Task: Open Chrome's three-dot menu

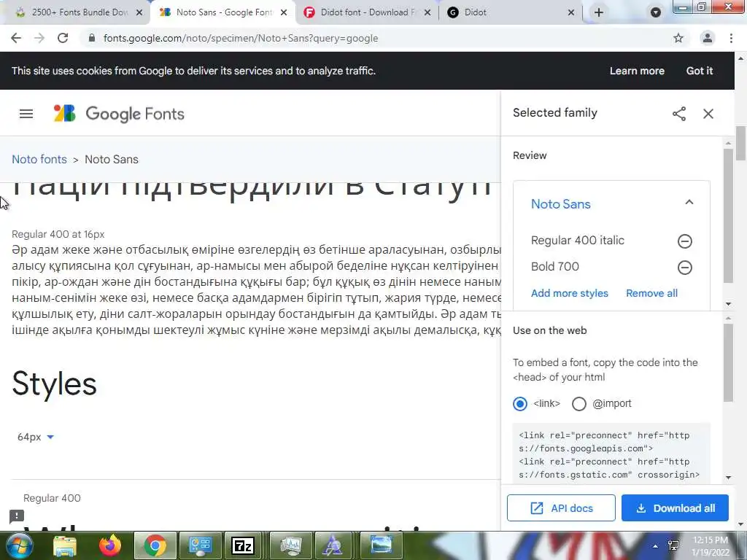Action: [x=731, y=38]
